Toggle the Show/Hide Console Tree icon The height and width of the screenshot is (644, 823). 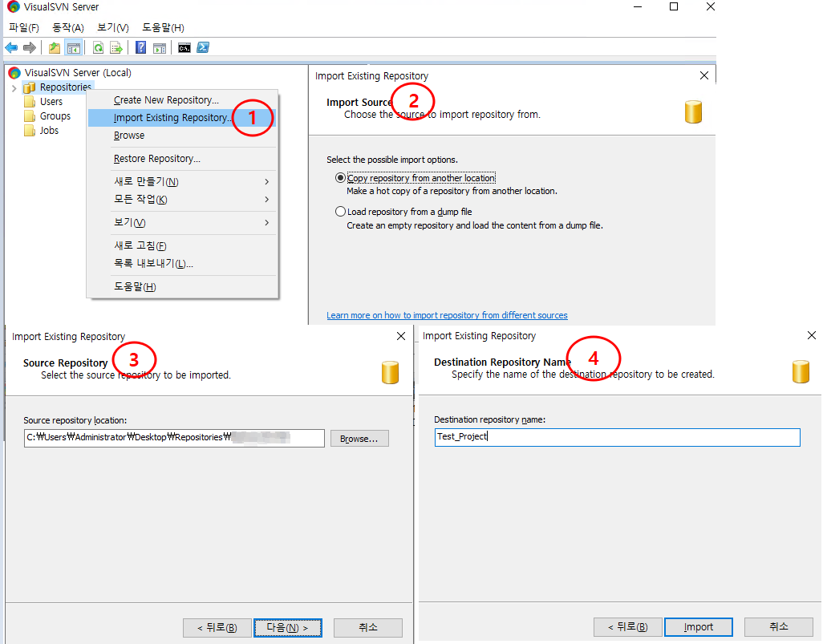pos(74,48)
